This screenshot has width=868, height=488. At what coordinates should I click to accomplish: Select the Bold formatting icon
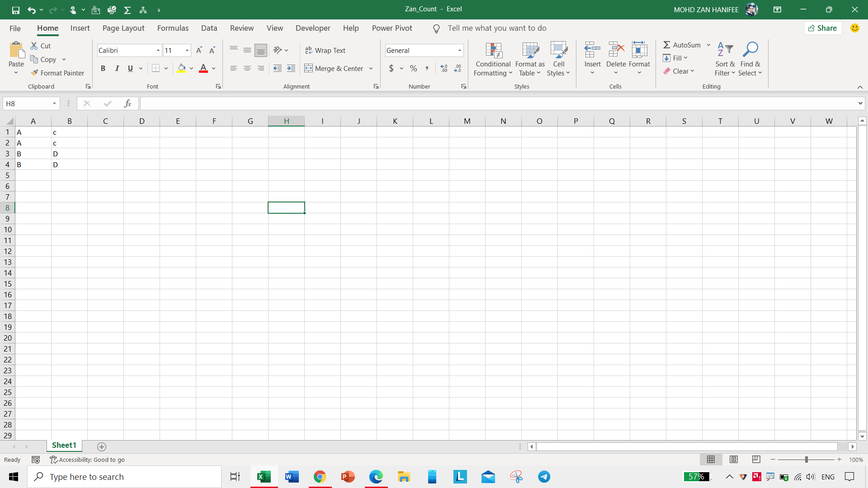pos(103,68)
